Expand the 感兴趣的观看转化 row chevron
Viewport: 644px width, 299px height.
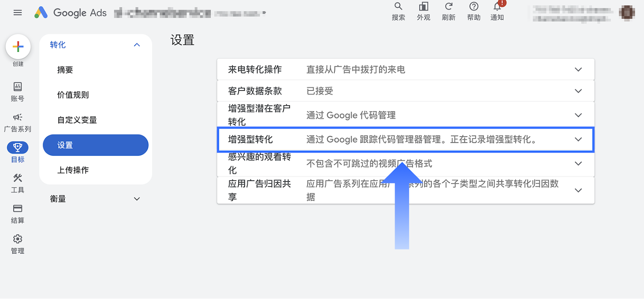click(578, 164)
